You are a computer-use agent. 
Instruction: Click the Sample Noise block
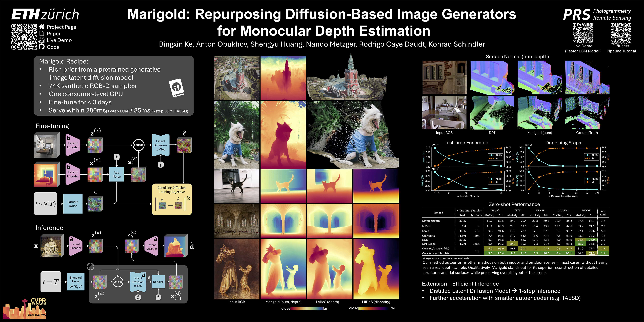73,204
